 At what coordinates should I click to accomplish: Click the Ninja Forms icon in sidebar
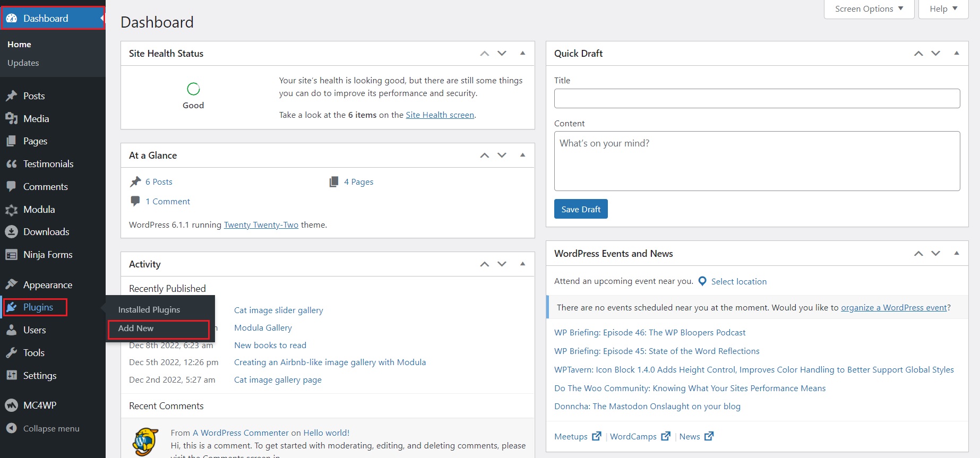pos(11,255)
